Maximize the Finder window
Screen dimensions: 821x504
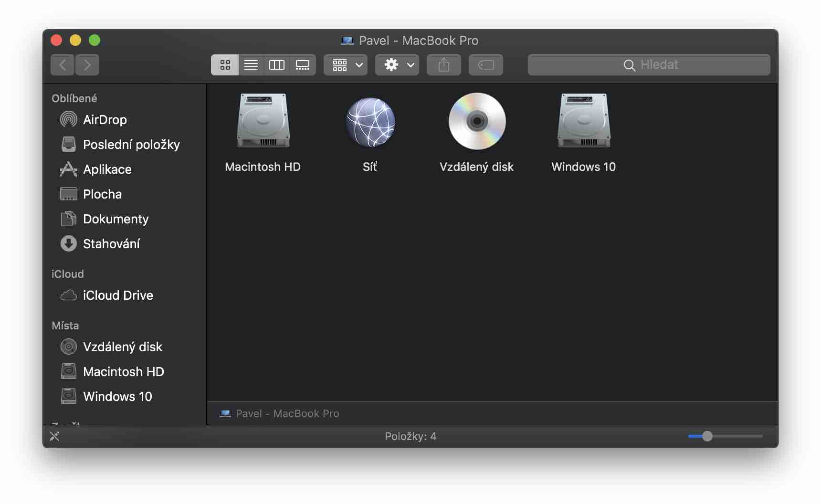[x=95, y=40]
